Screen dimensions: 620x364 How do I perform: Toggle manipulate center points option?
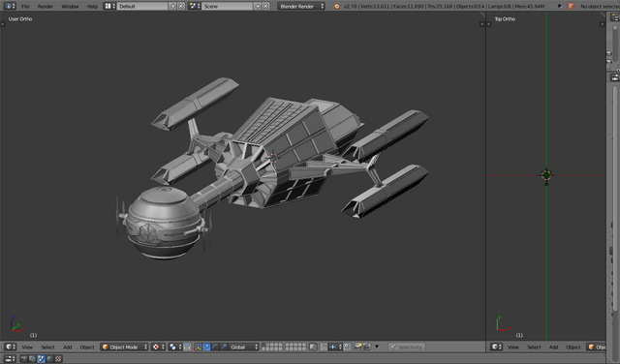pyautogui.click(x=187, y=347)
